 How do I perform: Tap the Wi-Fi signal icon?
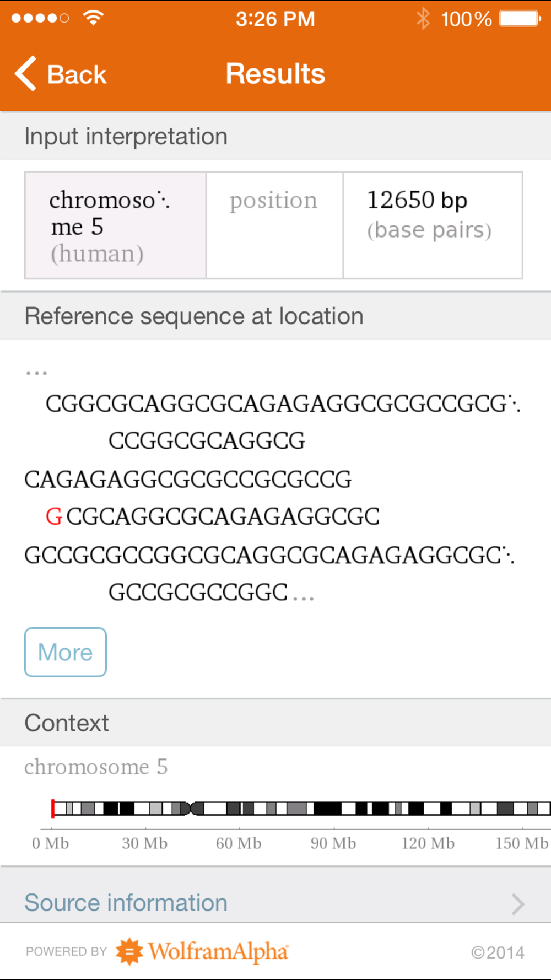93,18
